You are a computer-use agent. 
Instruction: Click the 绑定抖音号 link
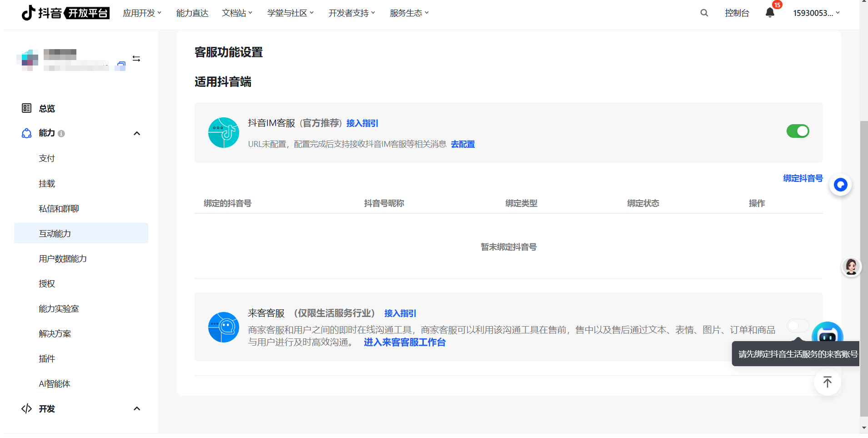pos(803,178)
